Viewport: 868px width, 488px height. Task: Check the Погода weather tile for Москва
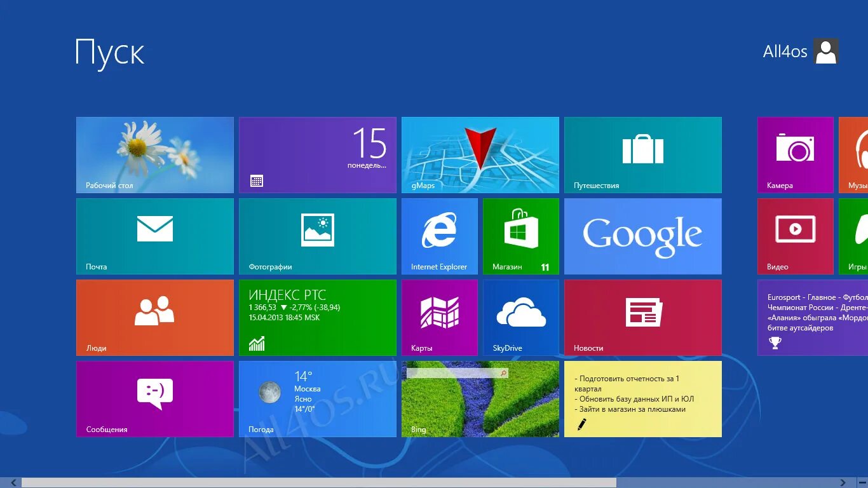[317, 398]
